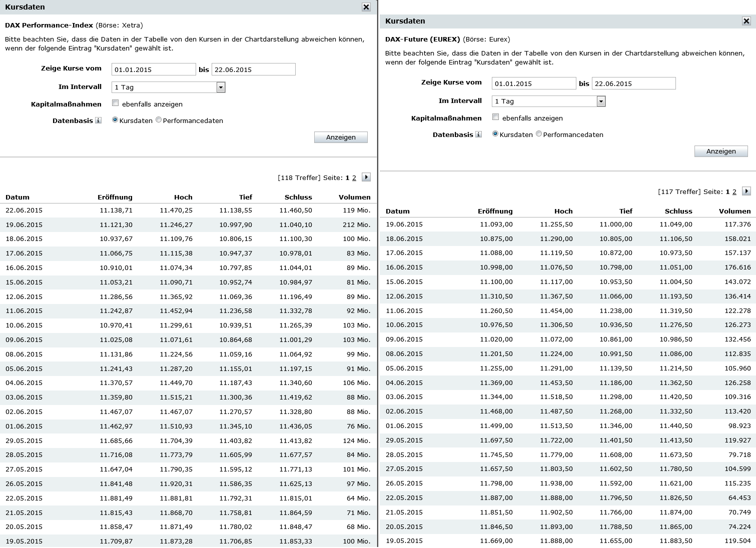Focus end date field in DAX Performance-Index window

[x=254, y=69]
